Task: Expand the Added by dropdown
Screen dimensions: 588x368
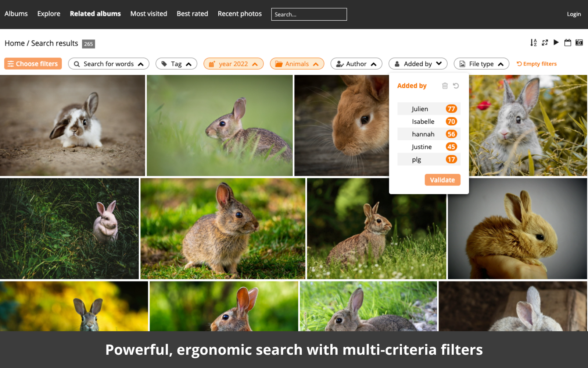Action: pyautogui.click(x=418, y=63)
